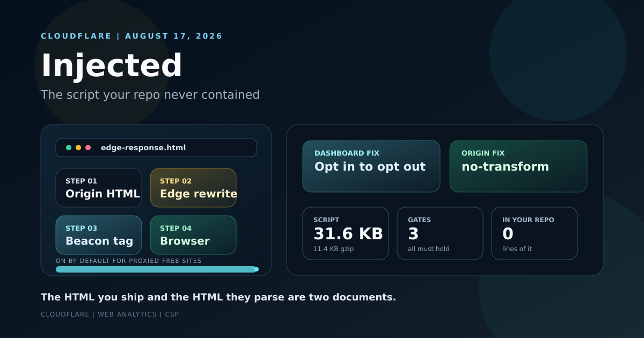Open Origin Fix no-transform card
644x338 pixels.
(x=518, y=166)
